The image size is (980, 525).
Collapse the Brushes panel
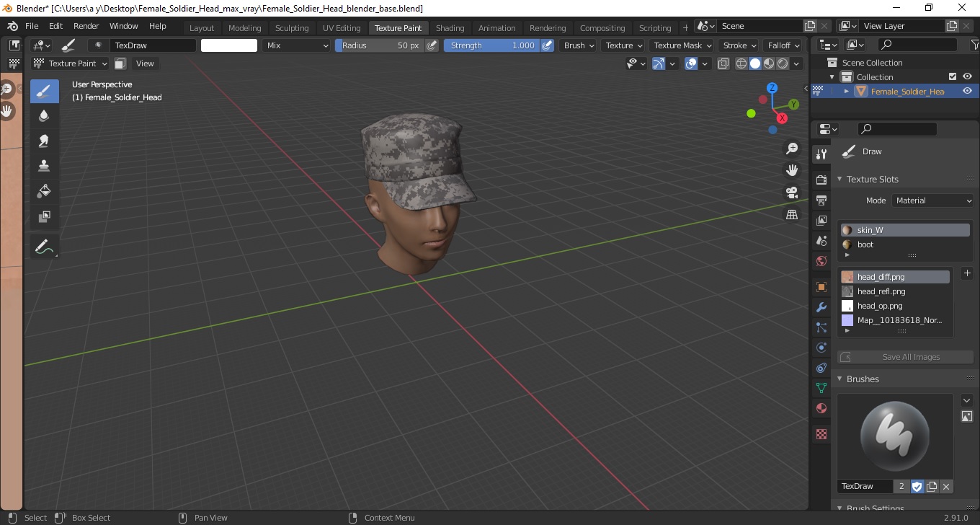tap(839, 379)
